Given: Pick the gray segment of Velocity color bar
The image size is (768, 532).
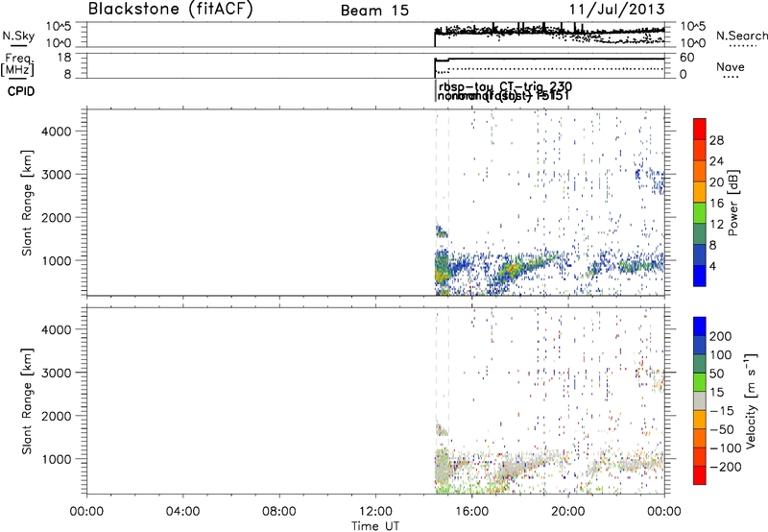Looking at the screenshot, I should click(700, 400).
